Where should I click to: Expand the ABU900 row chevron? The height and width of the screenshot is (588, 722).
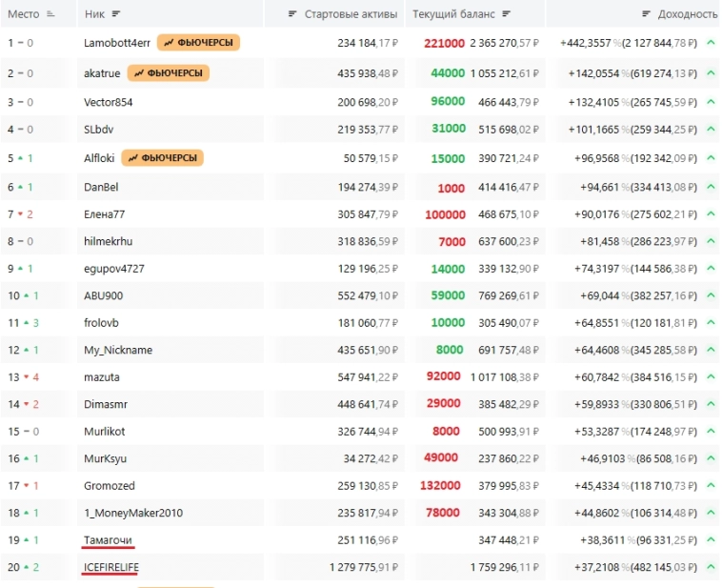[711, 295]
